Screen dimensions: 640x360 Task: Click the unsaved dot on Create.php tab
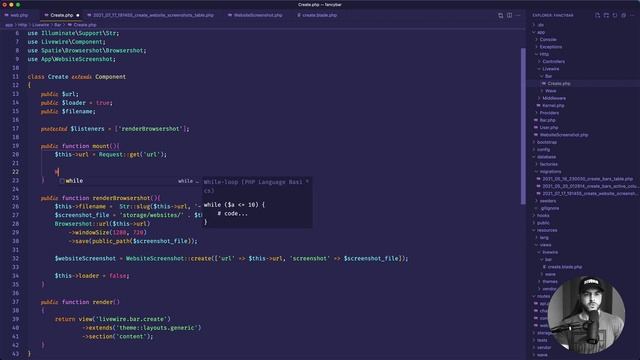78,15
